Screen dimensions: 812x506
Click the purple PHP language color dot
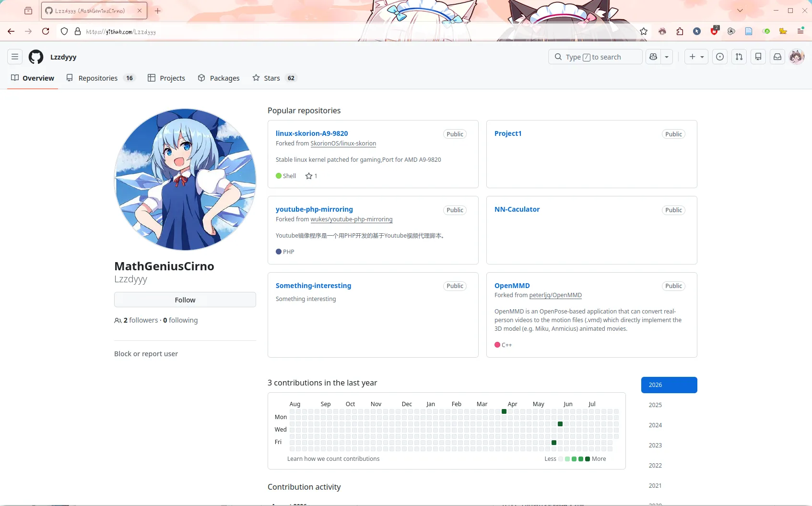pos(279,252)
